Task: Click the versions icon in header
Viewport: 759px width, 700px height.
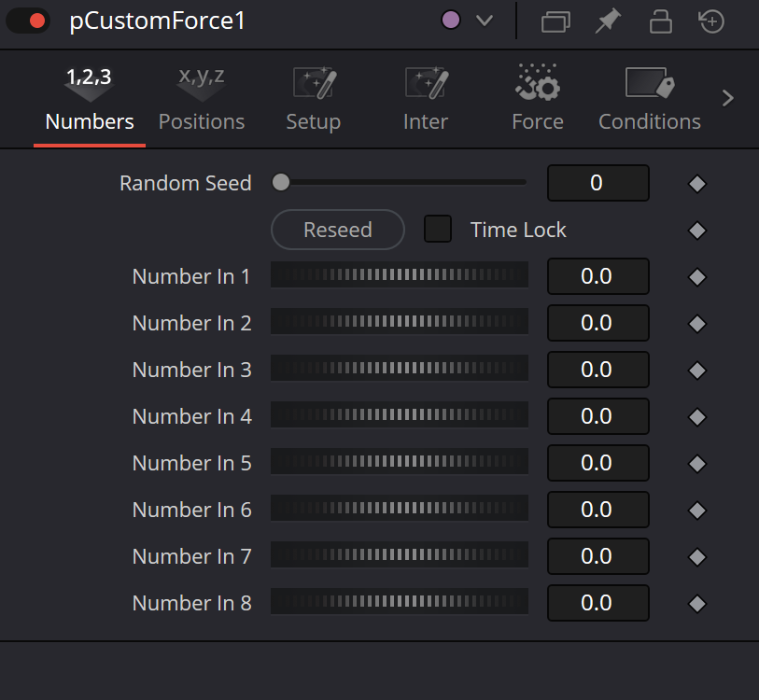Action: [x=555, y=21]
